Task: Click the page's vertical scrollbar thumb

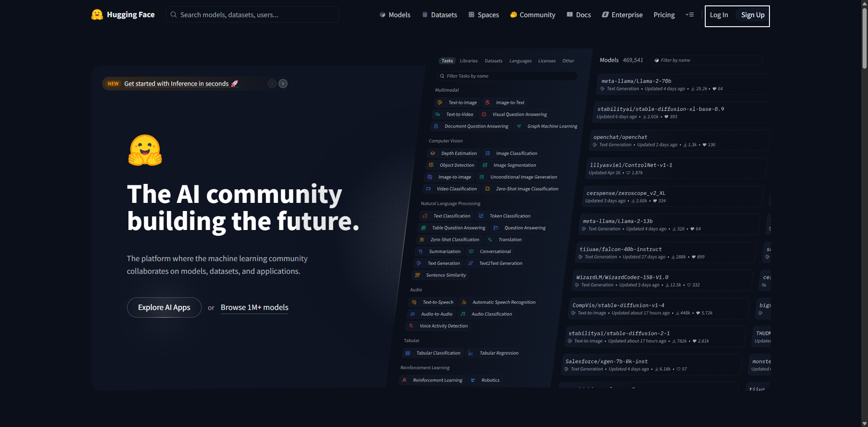Action: click(x=864, y=38)
